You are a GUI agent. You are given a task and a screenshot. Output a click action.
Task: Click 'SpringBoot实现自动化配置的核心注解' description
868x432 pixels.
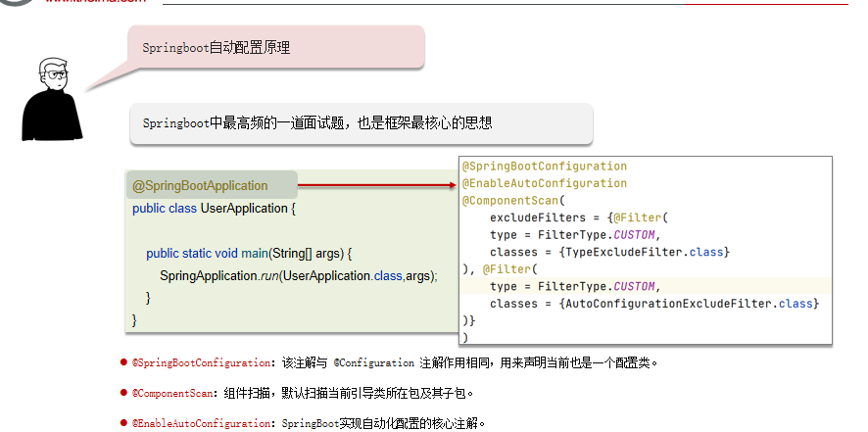coord(384,424)
